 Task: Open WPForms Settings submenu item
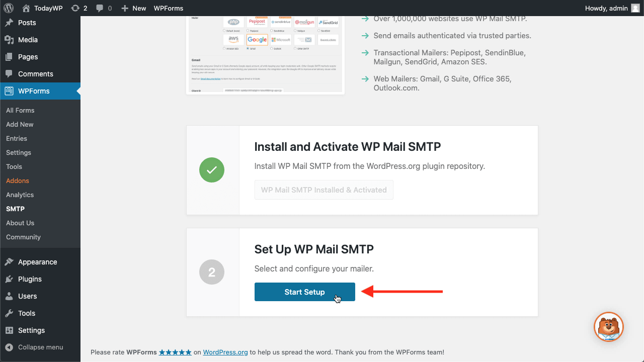pyautogui.click(x=19, y=152)
